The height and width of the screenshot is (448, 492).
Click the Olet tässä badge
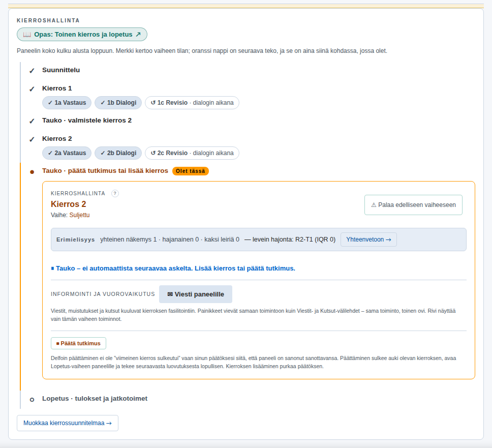(191, 171)
